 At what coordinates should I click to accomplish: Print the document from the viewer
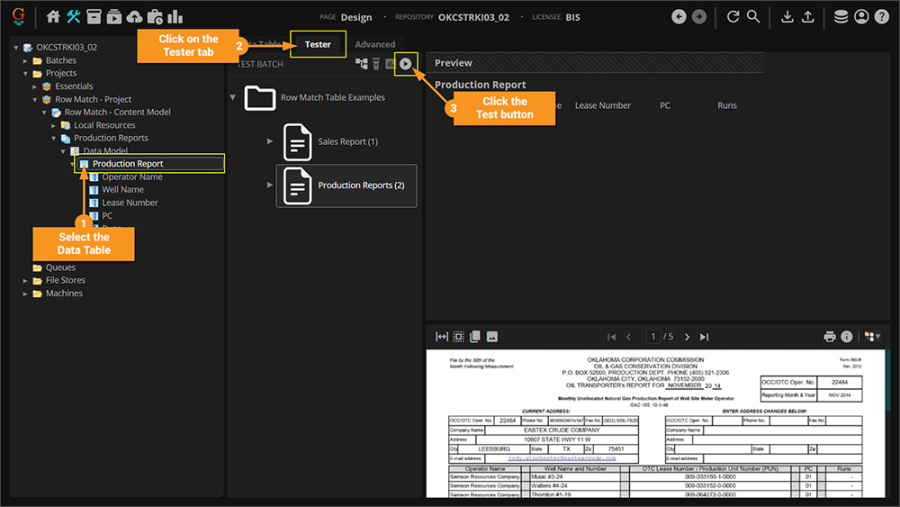coord(829,336)
